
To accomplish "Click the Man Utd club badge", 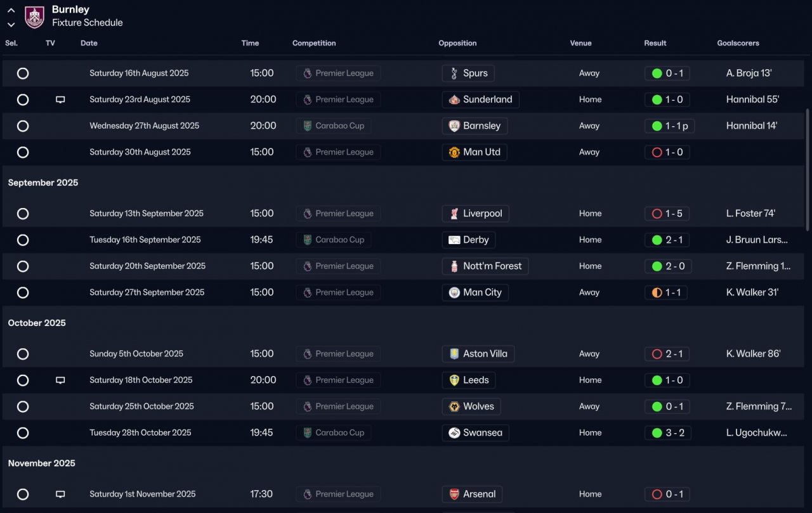I will click(x=454, y=152).
